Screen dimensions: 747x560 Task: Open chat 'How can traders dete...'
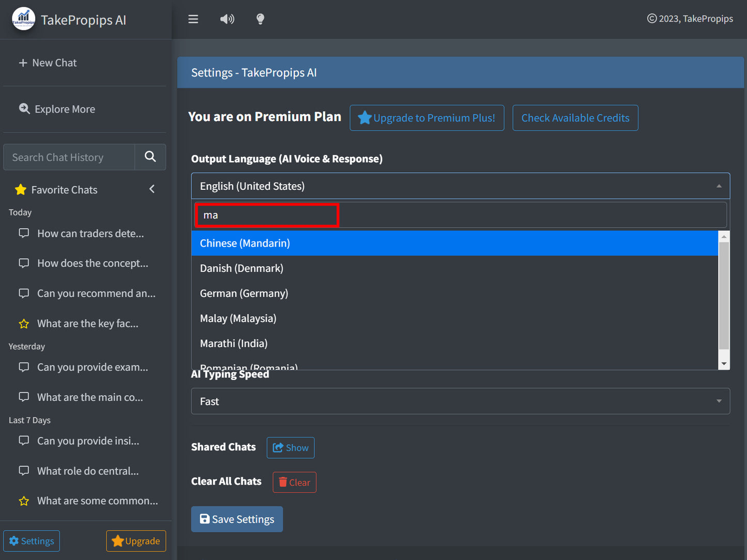[x=90, y=234]
